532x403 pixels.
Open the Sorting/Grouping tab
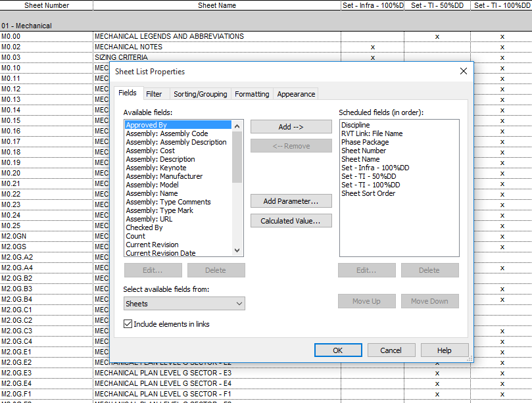click(200, 94)
